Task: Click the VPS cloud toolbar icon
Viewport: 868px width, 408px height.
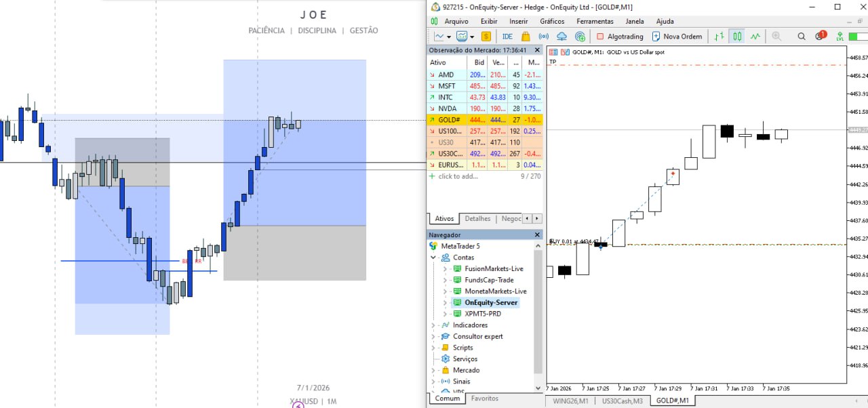Action: 561,37
